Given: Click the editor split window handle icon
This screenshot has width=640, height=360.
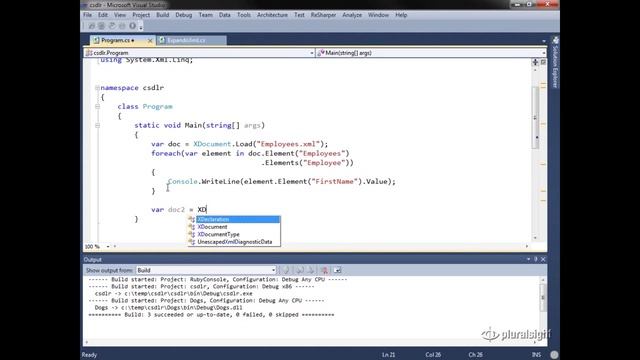Looking at the screenshot, I should tap(535, 62).
